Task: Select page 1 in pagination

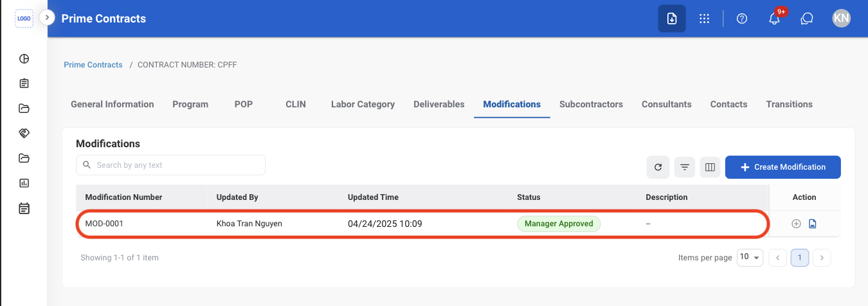Action: coord(800,258)
